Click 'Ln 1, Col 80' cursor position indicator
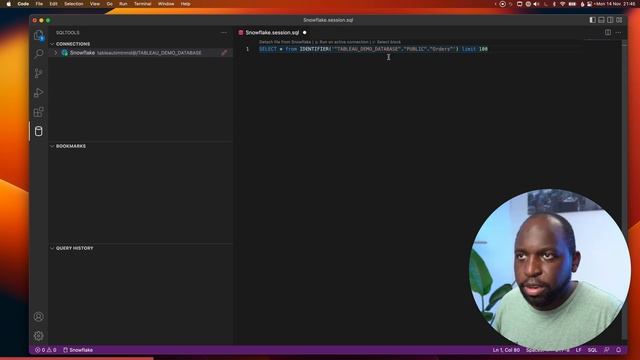This screenshot has width=640, height=360. coord(506,350)
